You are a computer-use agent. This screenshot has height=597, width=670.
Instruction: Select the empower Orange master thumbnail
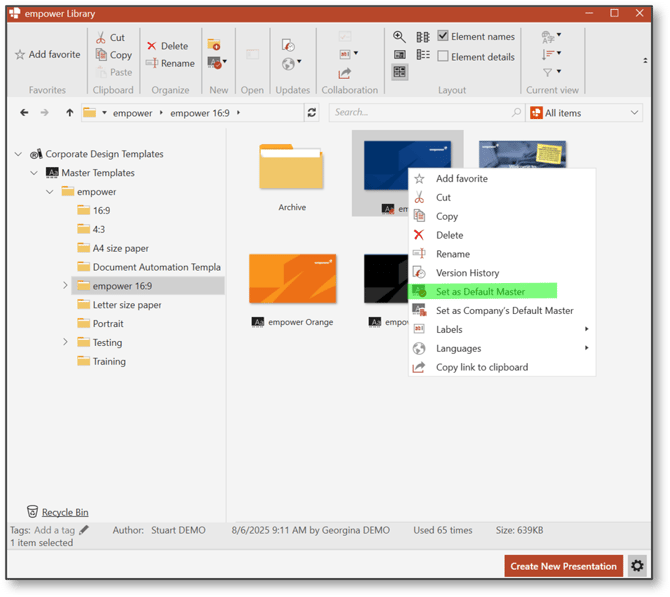293,279
